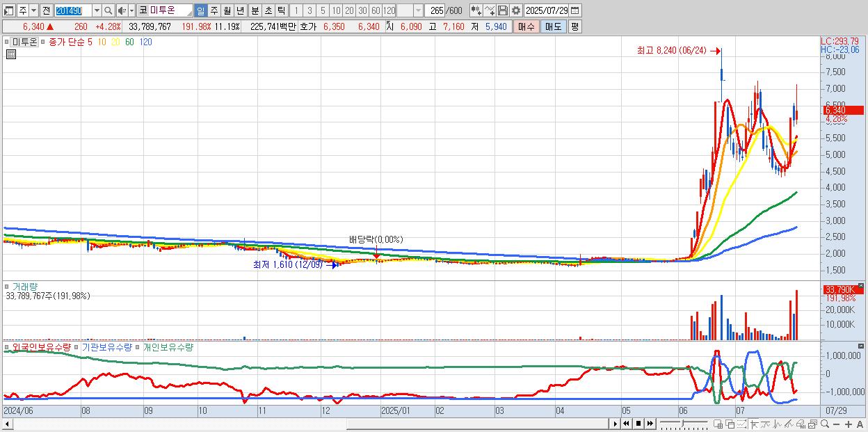Click the 주 button at top left
Viewport: 868px width, 432px height.
[23, 10]
